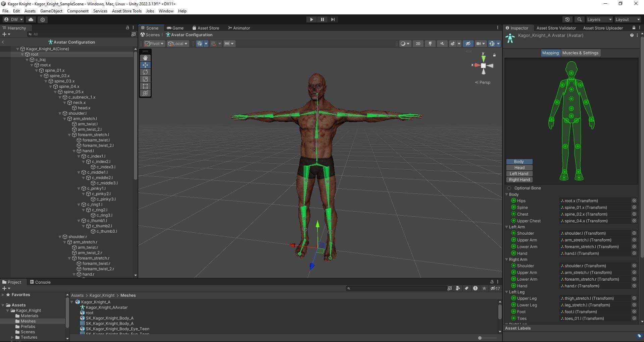The image size is (644, 342).
Task: Collapse the spine_01.x hierarchy node
Action: (x=37, y=70)
